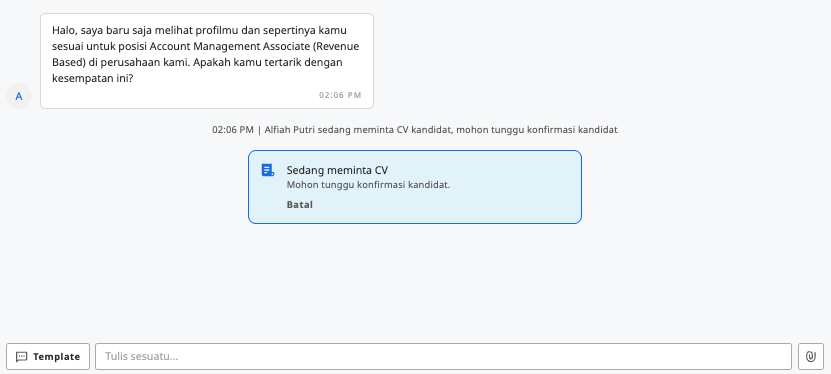Select the 'Mohon tunggu konfirmasi kandidat.' text
This screenshot has height=374, width=831.
click(x=368, y=185)
